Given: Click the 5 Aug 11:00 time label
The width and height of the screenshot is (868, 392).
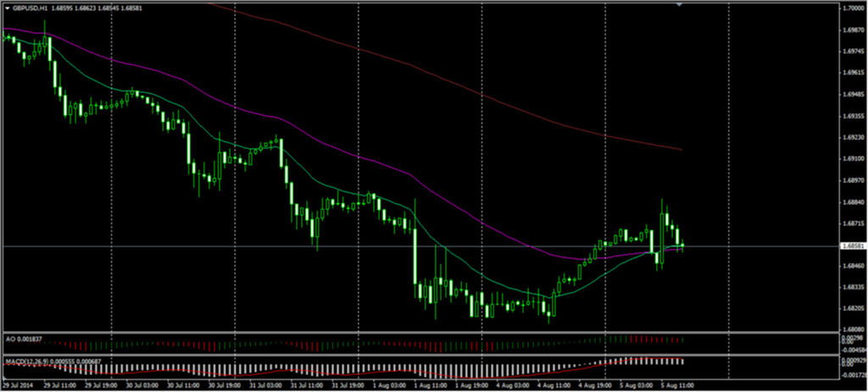Looking at the screenshot, I should (677, 385).
